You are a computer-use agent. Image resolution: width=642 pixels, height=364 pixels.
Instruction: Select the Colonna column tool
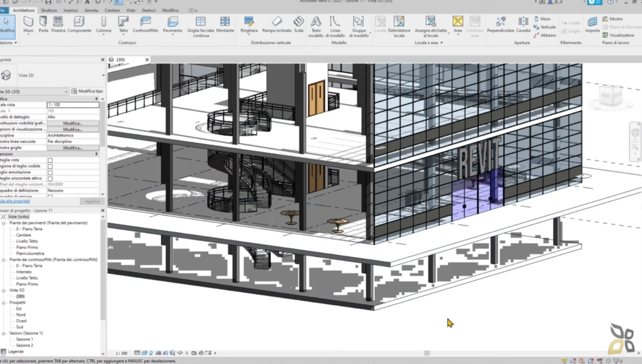[x=103, y=24]
